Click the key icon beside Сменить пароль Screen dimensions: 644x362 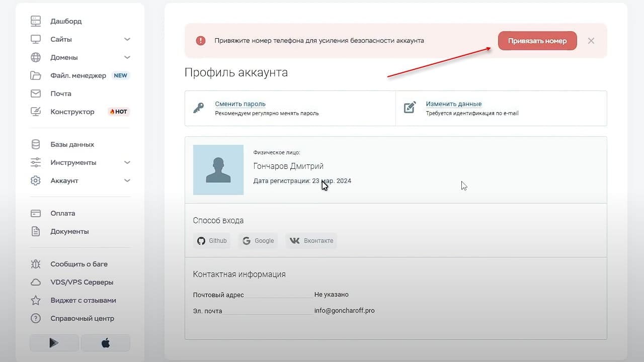click(x=199, y=108)
